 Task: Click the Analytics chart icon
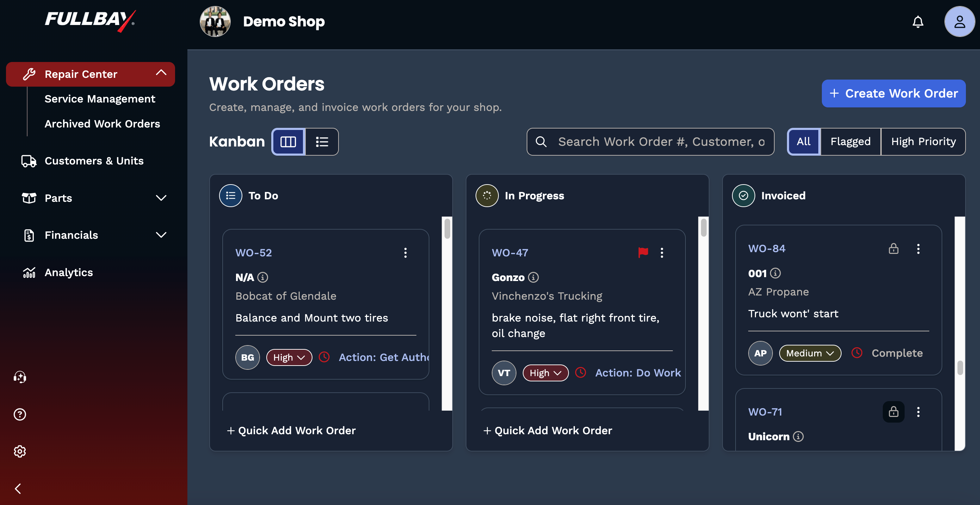click(x=29, y=272)
